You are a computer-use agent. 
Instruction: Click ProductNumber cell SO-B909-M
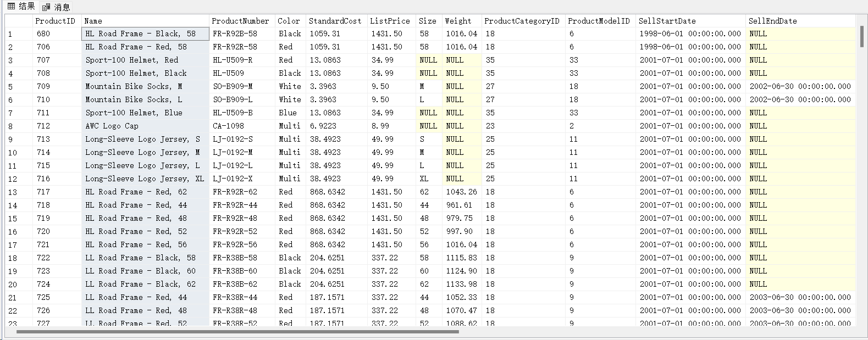point(242,86)
